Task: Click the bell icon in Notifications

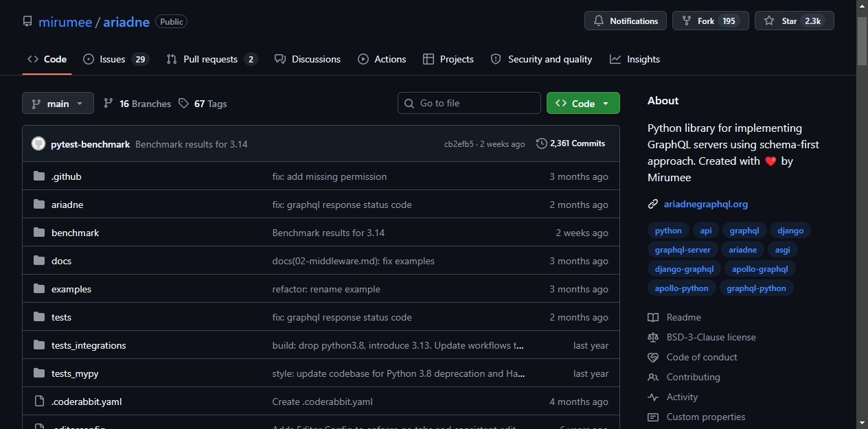Action: (x=599, y=21)
